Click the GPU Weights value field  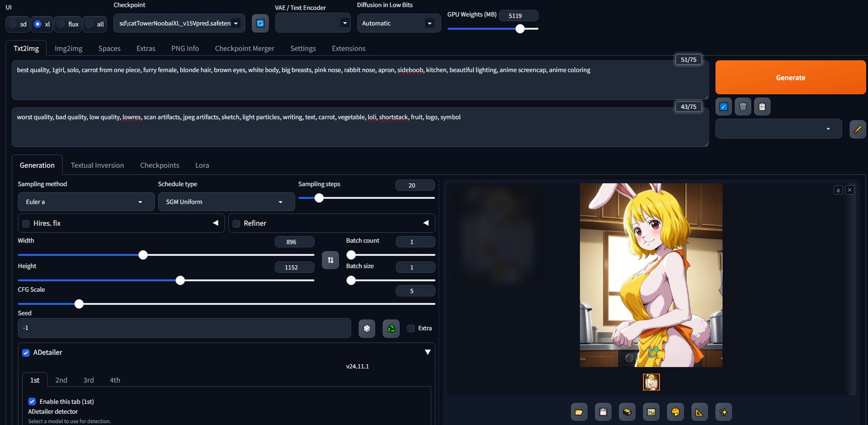519,16
